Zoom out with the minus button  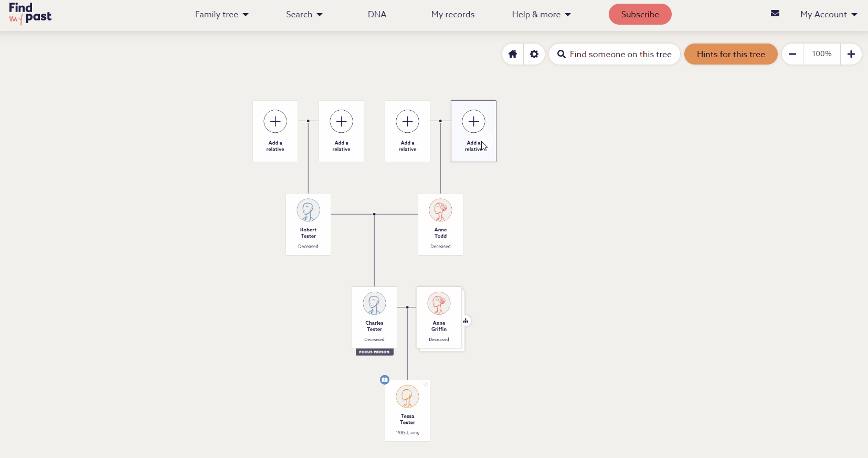click(792, 54)
